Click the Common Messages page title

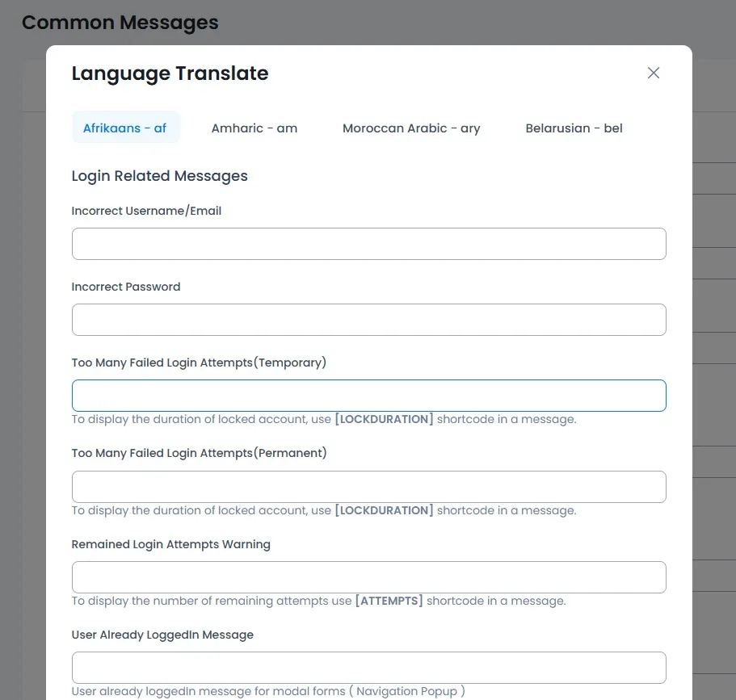120,23
